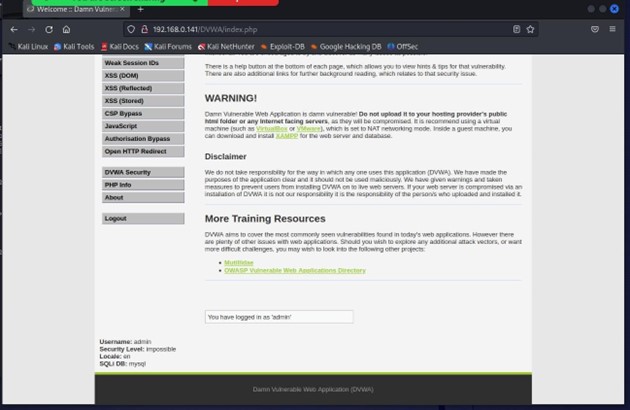This screenshot has width=630, height=410.
Task: Show the tracking protection shield icon
Action: (x=131, y=29)
